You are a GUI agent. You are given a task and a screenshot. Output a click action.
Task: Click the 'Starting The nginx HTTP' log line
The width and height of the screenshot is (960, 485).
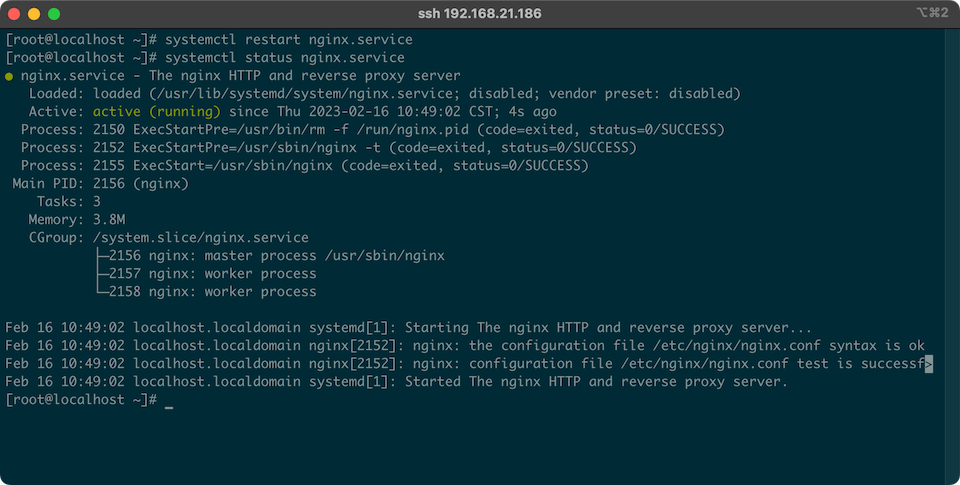pyautogui.click(x=408, y=328)
